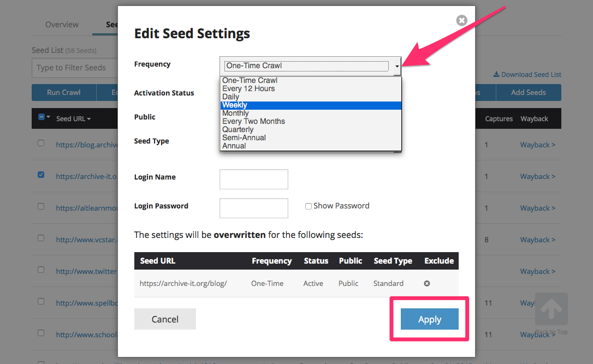Remove archive-it.org/blog seed via Exclude icon

427,284
